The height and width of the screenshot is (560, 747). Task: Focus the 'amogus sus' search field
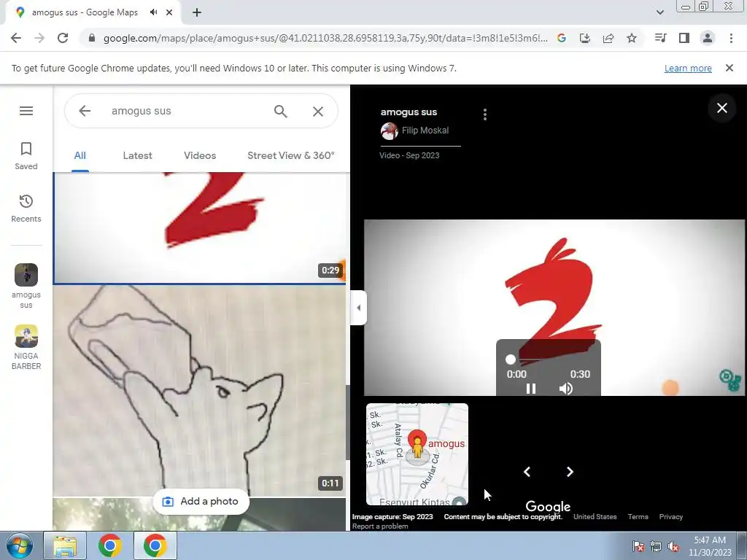point(186,111)
